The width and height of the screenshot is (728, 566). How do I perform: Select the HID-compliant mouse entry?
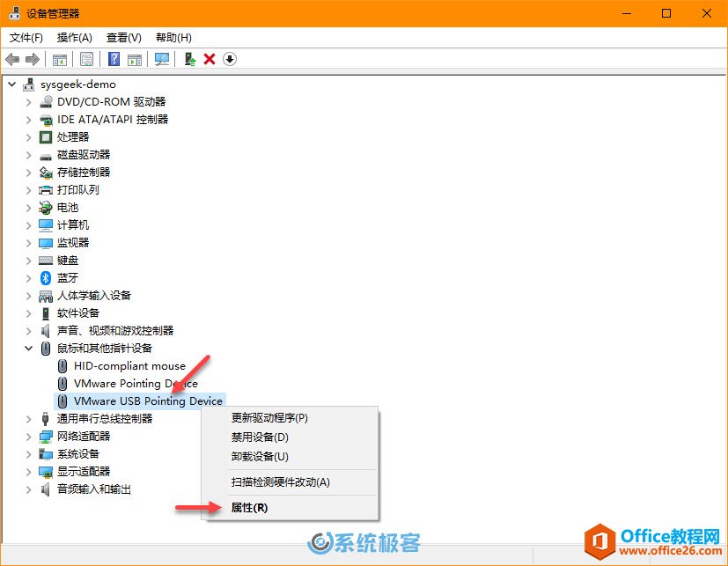coord(129,366)
